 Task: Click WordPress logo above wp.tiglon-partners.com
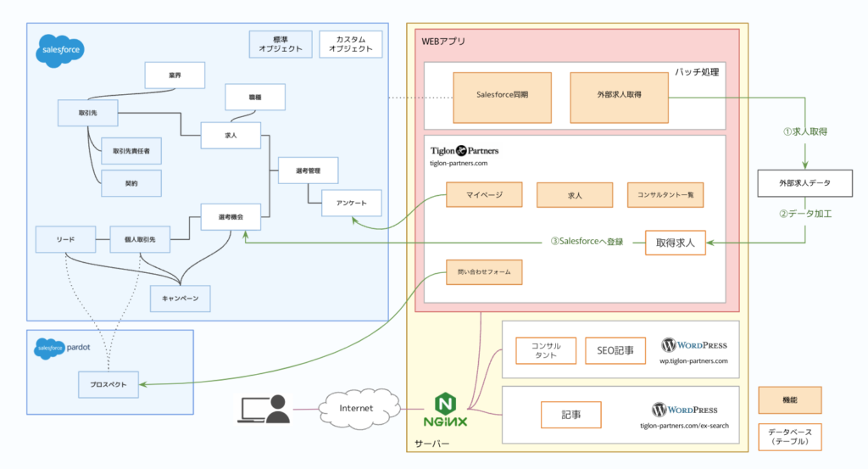coord(694,345)
